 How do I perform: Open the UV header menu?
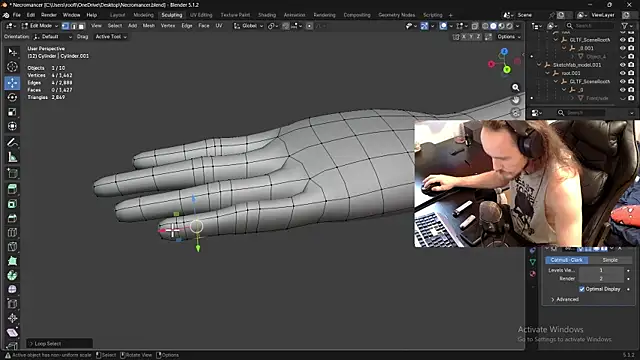219,26
